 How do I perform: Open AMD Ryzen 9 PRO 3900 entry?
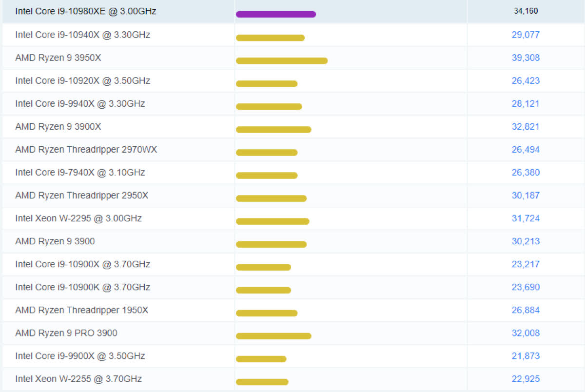(66, 333)
